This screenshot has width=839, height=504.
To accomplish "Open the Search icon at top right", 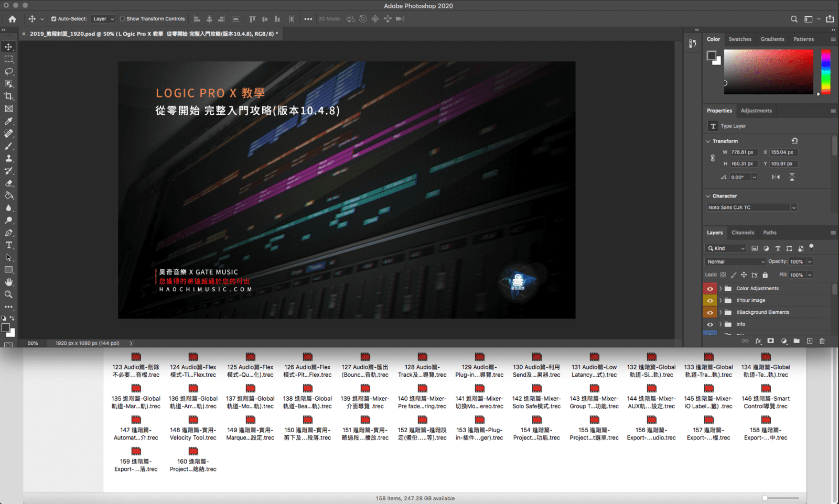I will click(x=794, y=19).
